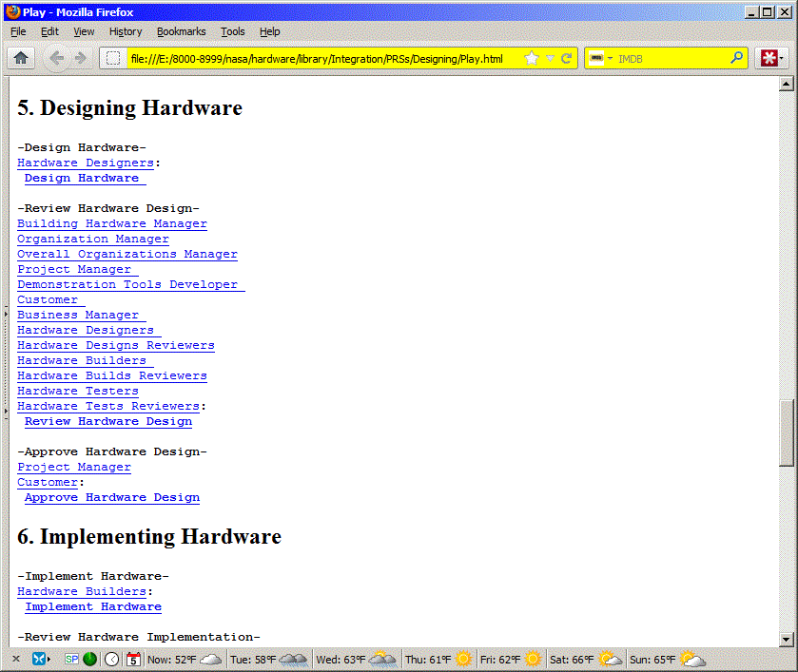Click the Saturday partly cloudy icon

tap(611, 659)
